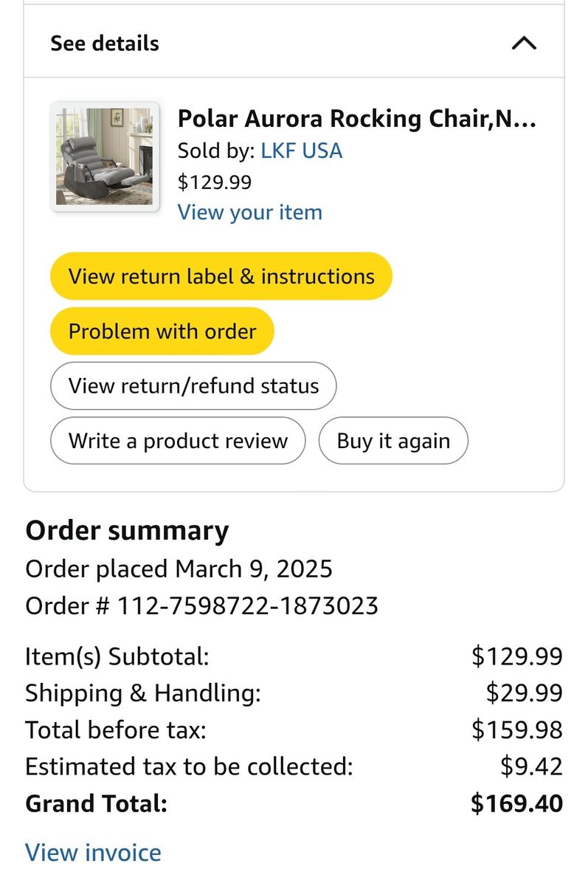Open the rocking chair product thumbnail

coord(105,157)
